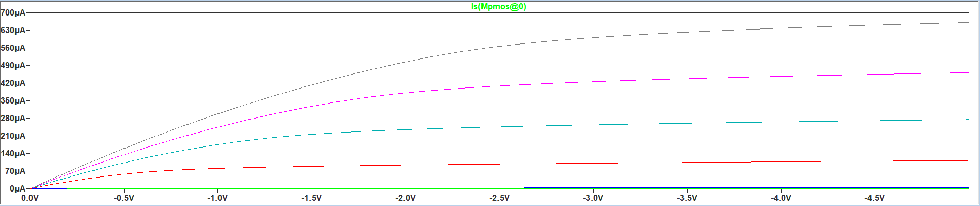The width and height of the screenshot is (980, 206).
Task: Click the Is(Mpmos@0) trace label
Action: 499,7
